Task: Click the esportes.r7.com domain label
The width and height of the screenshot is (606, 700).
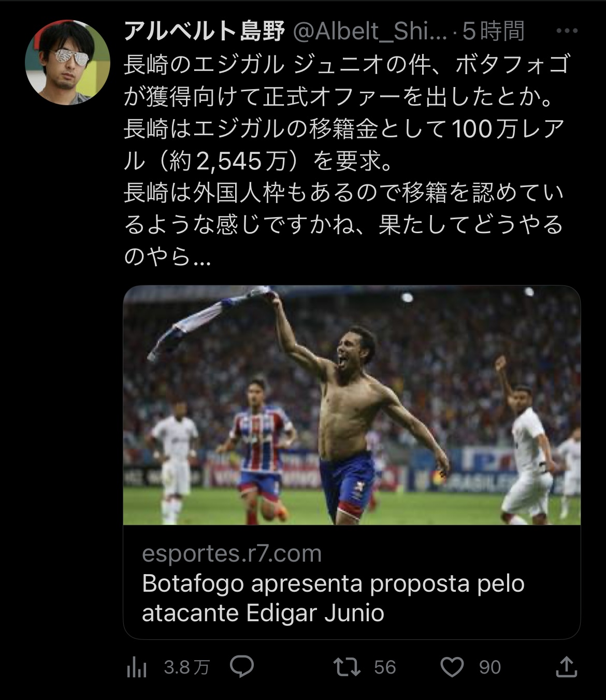Action: (x=232, y=553)
